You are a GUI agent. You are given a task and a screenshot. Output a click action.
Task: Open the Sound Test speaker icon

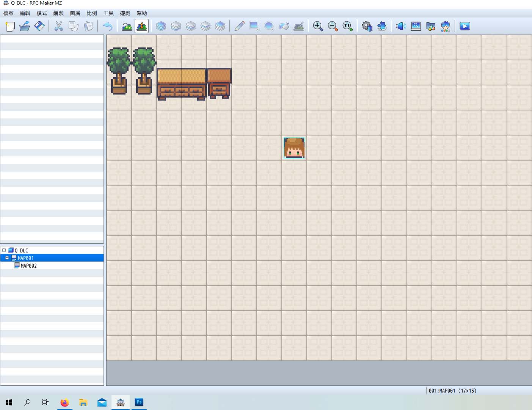[x=401, y=26]
